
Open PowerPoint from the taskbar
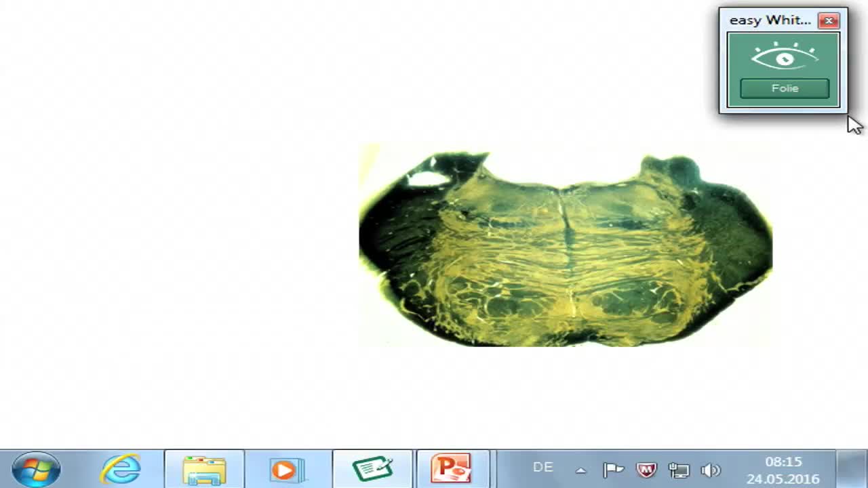tap(453, 468)
